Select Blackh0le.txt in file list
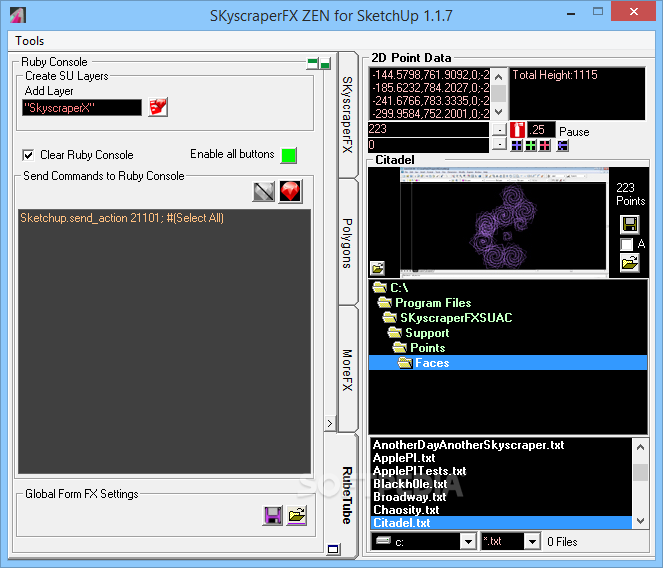This screenshot has width=663, height=568. (x=501, y=484)
